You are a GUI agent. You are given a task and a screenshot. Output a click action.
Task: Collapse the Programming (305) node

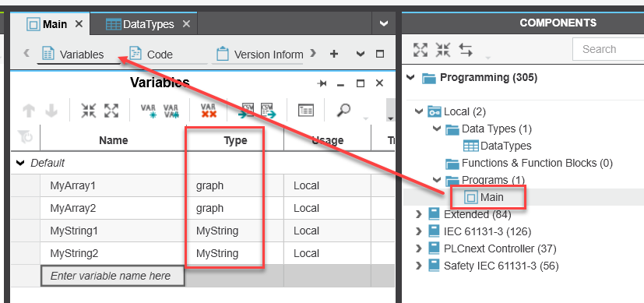pos(410,77)
